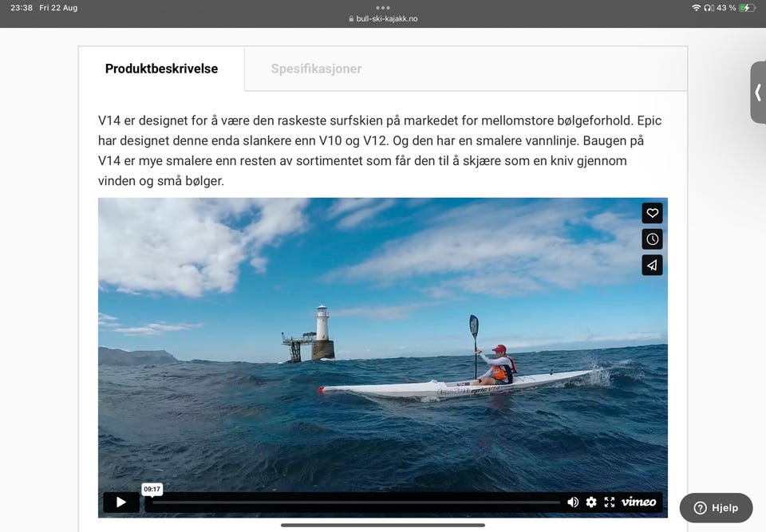The height and width of the screenshot is (532, 766).
Task: Open the three-dot multitasking menu
Action: click(x=383, y=7)
